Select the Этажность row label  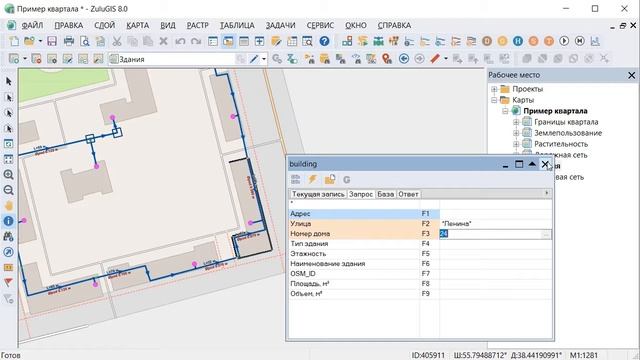(x=308, y=253)
